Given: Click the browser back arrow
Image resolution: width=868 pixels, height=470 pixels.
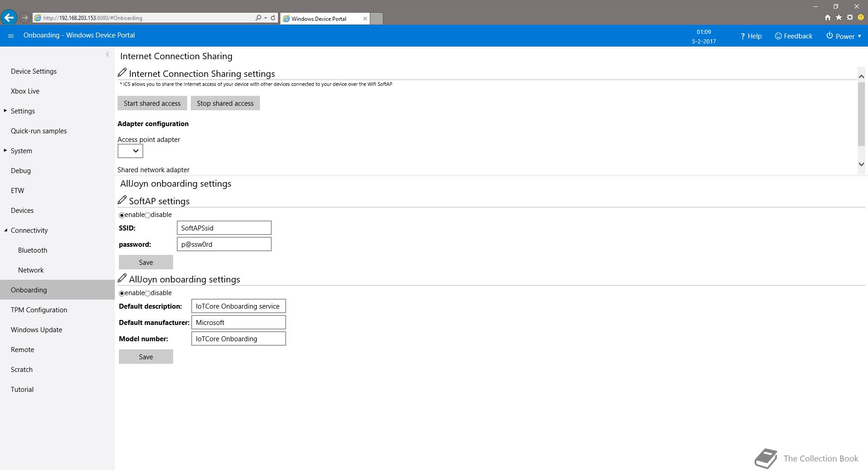Looking at the screenshot, I should [x=9, y=18].
